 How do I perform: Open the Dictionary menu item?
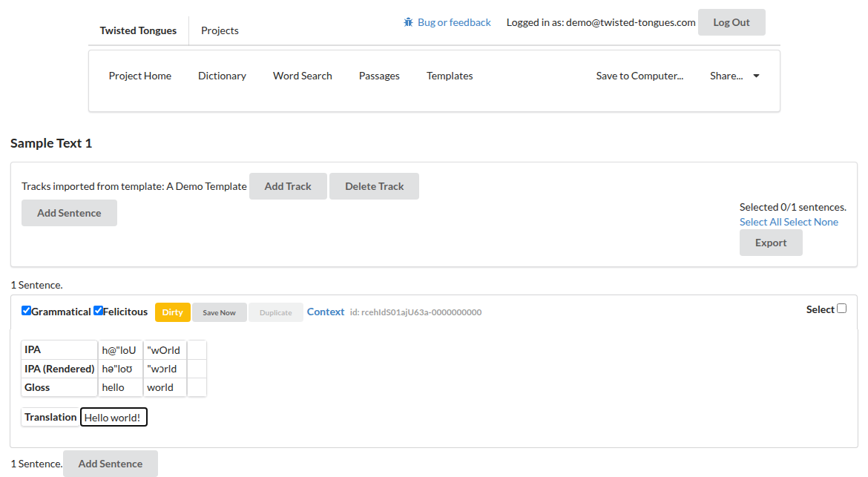(222, 76)
